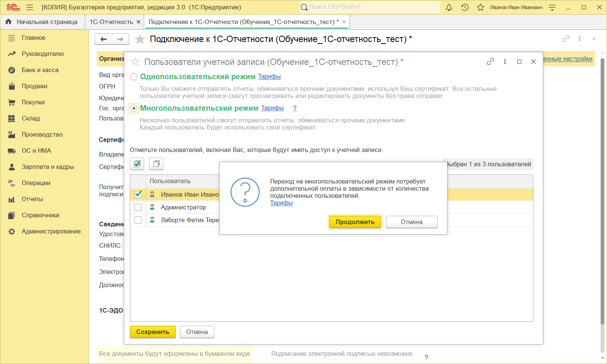Open the history clock icon
Screen dimensions: 607x364
(465, 7)
